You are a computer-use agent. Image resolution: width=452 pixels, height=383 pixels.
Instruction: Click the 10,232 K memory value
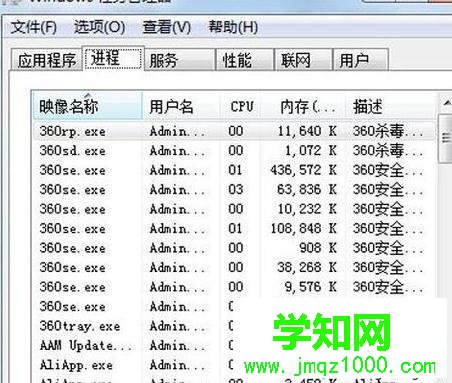point(307,209)
